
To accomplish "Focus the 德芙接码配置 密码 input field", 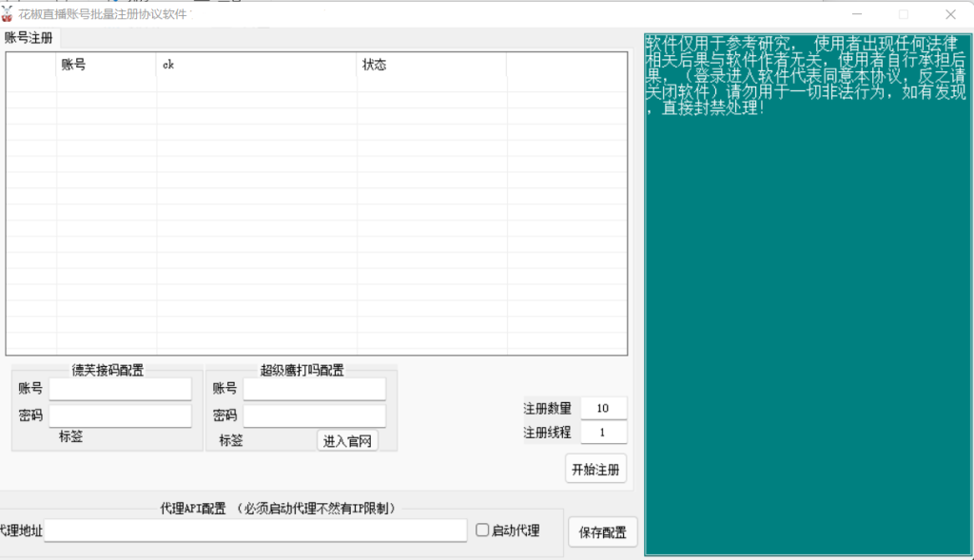I will 120,416.
